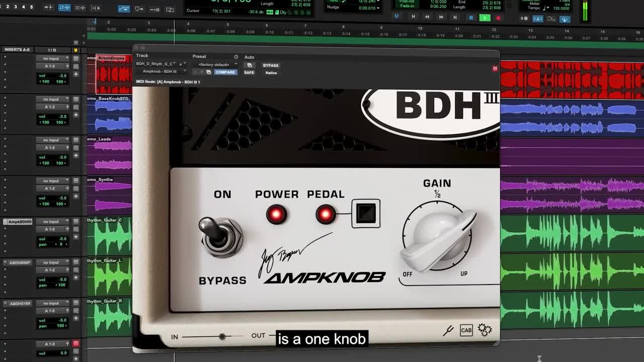Click the red Record button in the transport
Viewport: 644px width, 362px height.
click(x=498, y=18)
